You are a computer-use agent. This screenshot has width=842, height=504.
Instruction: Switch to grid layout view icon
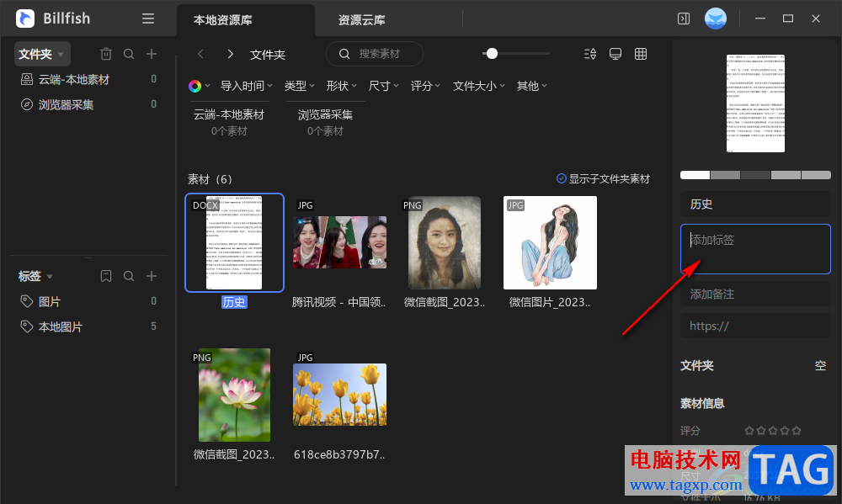point(641,54)
